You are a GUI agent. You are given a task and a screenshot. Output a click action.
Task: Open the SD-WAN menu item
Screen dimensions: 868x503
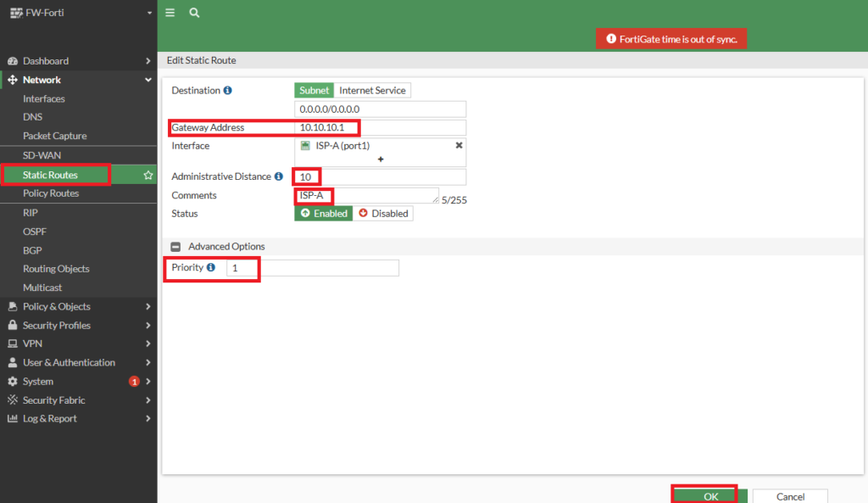42,155
